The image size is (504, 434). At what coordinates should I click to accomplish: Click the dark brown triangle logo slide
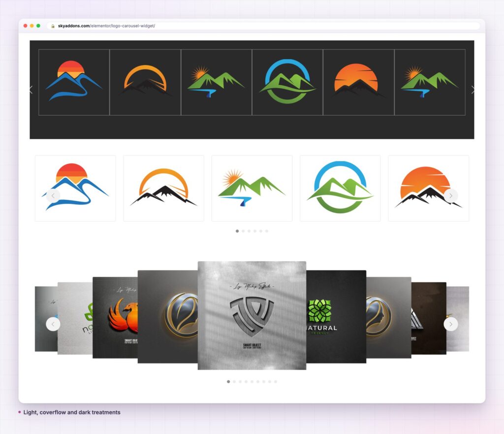click(x=429, y=318)
